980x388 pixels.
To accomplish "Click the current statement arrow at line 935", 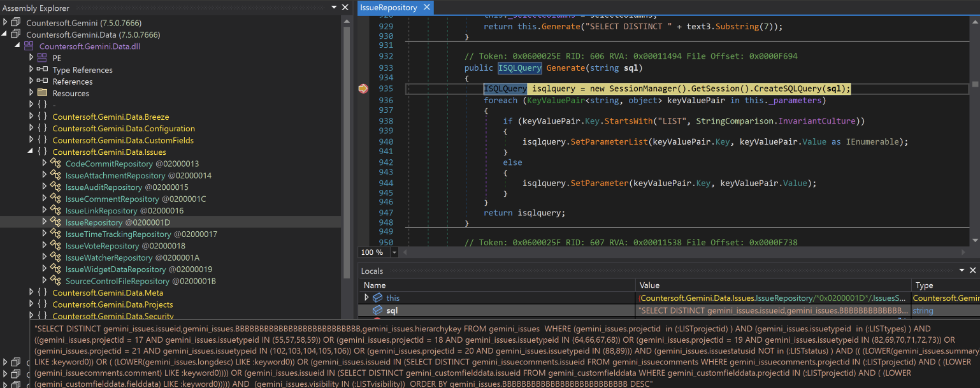I will (x=363, y=89).
